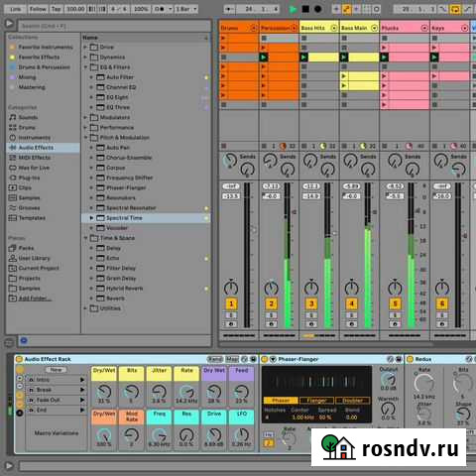
Task: Toggle track 2 activator button
Action: (x=271, y=303)
